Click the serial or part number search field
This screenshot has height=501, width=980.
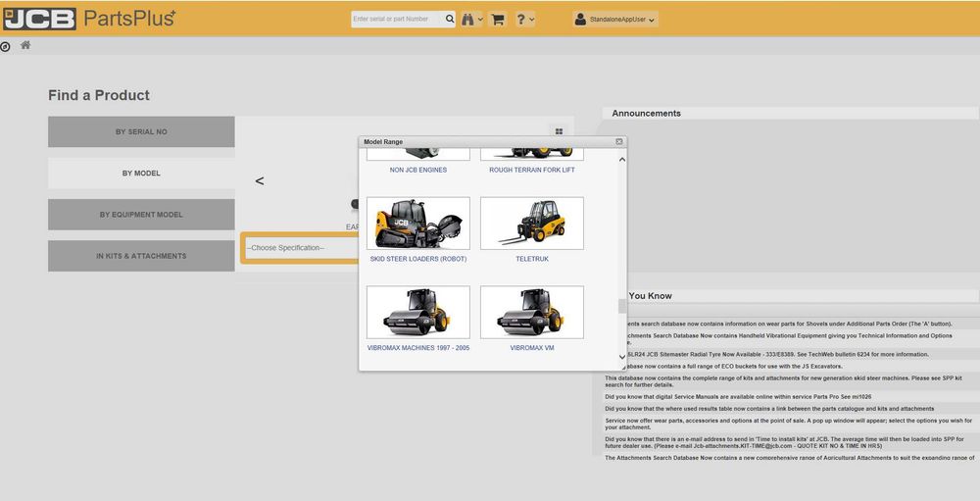[398, 20]
